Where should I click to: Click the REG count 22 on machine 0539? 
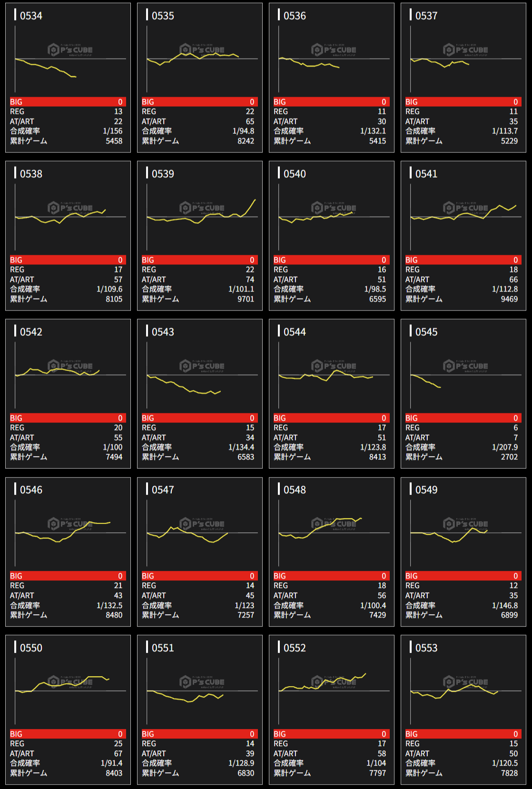tap(250, 270)
